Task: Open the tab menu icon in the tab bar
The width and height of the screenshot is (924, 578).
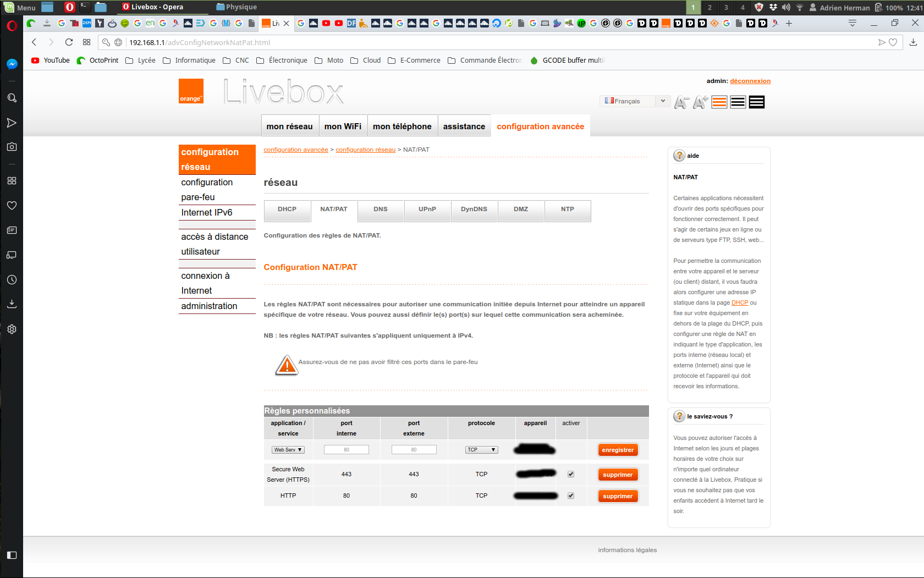Action: pyautogui.click(x=852, y=23)
